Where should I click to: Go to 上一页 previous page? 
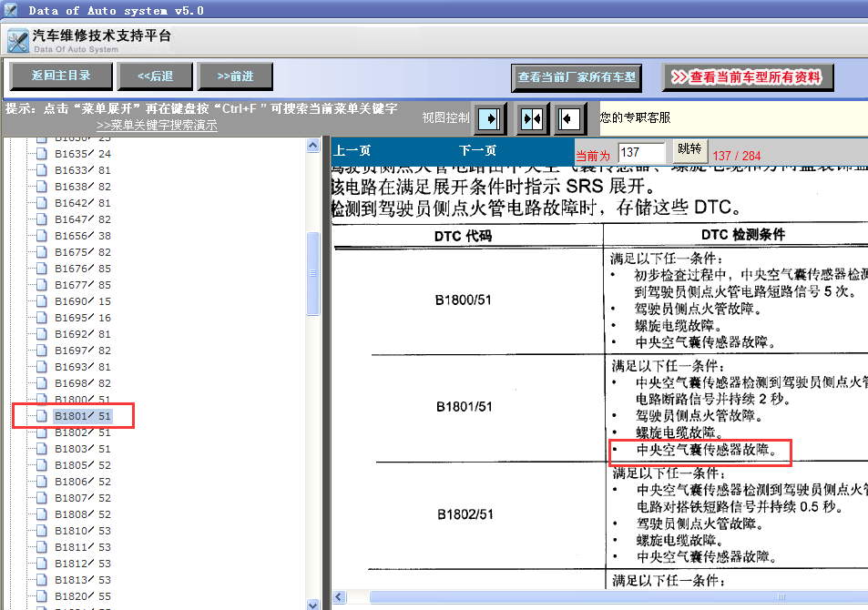pos(352,150)
